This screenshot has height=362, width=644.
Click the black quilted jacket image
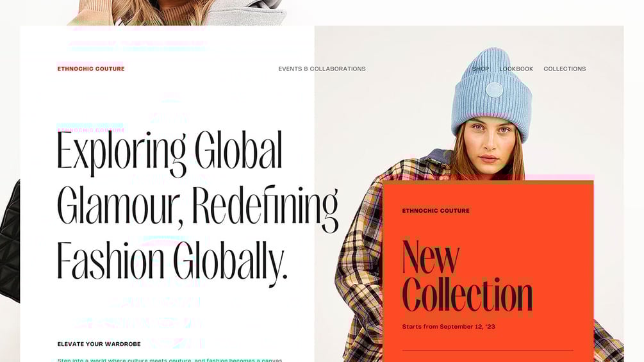click(x=10, y=242)
